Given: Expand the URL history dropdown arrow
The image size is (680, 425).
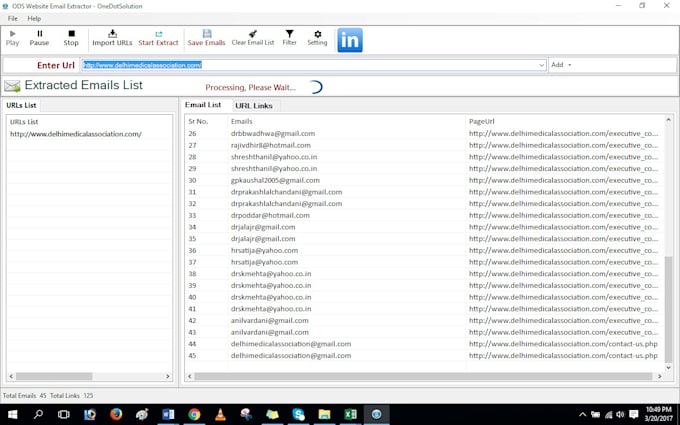Looking at the screenshot, I should [542, 65].
